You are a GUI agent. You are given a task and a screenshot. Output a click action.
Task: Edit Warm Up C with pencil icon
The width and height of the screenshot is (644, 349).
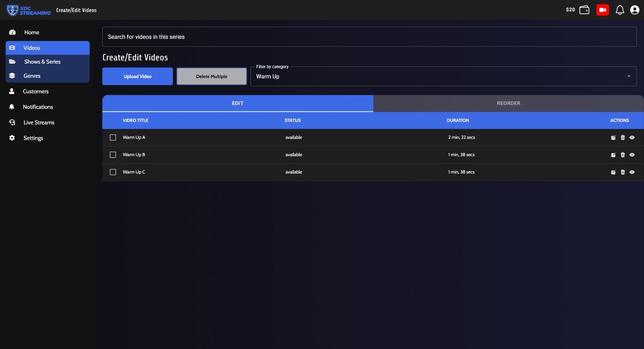tap(613, 172)
